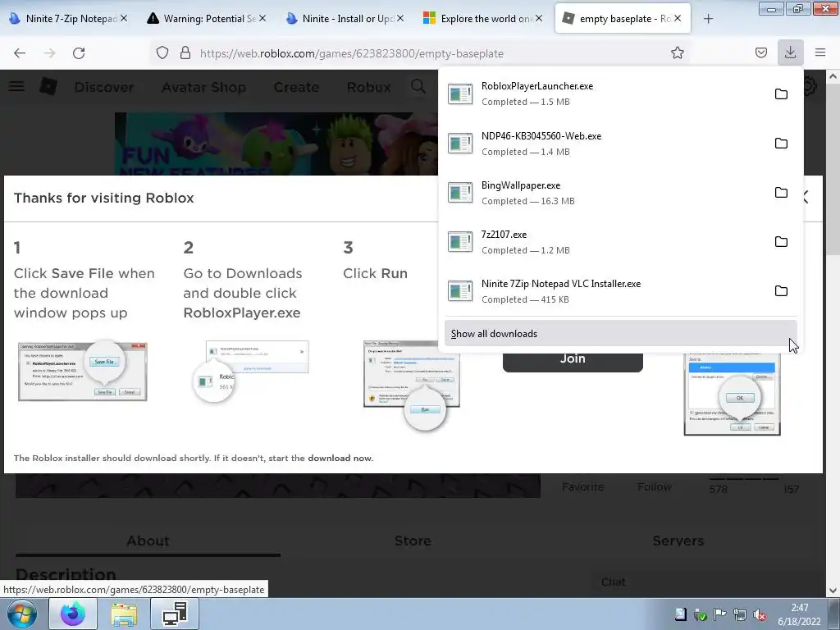
Task: Open the Discover menu item
Action: [104, 87]
